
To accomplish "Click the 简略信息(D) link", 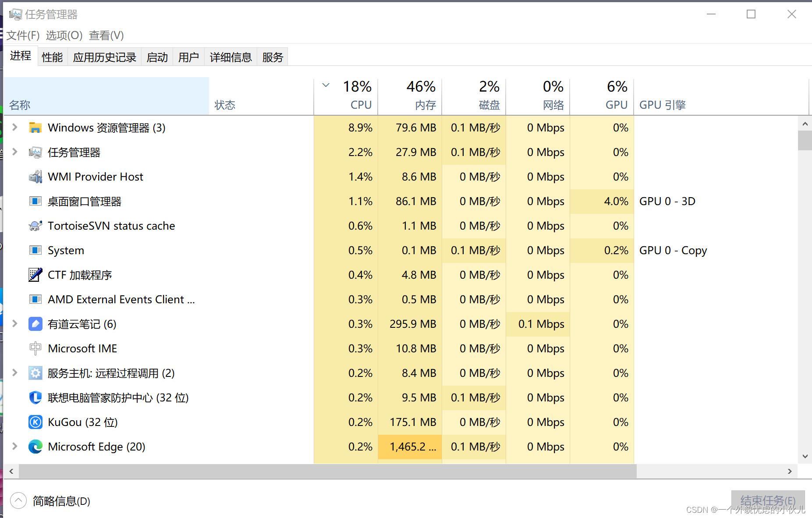I will pyautogui.click(x=61, y=501).
